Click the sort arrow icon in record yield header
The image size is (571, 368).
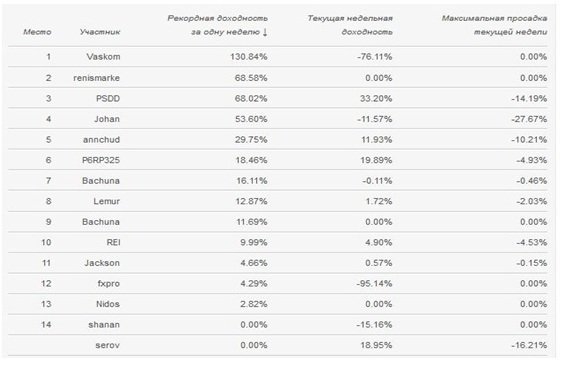coord(265,32)
